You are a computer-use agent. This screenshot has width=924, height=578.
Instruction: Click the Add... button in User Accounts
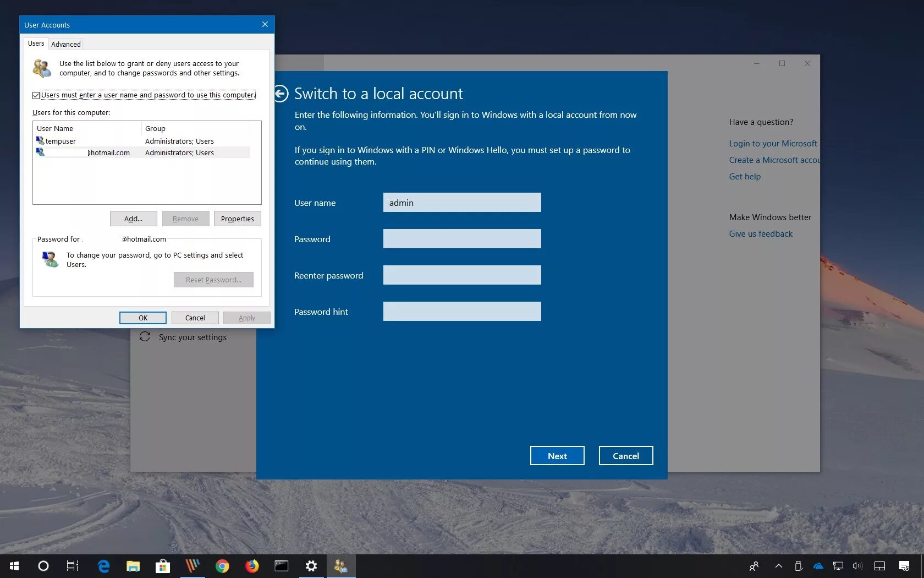coord(133,219)
